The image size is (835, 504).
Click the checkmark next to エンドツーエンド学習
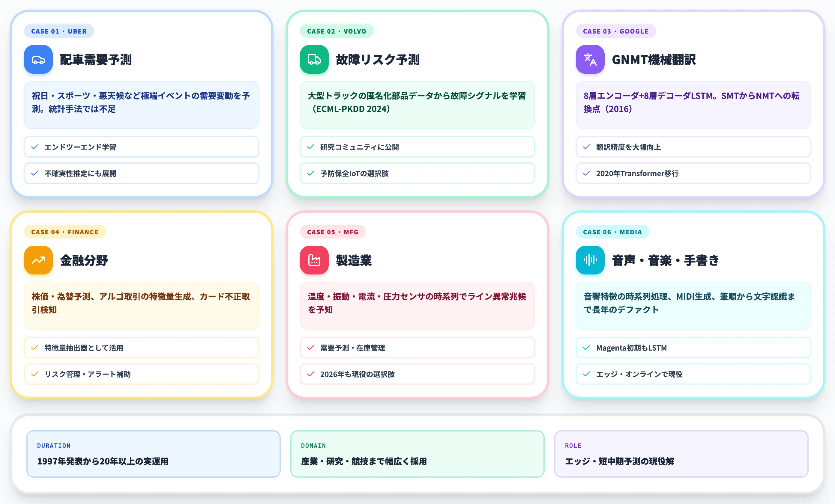34,147
